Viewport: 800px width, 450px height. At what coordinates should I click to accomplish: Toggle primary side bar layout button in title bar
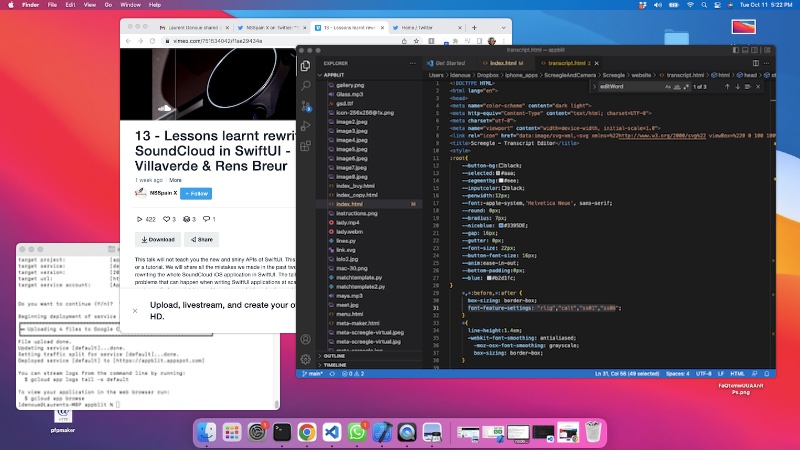click(x=735, y=50)
